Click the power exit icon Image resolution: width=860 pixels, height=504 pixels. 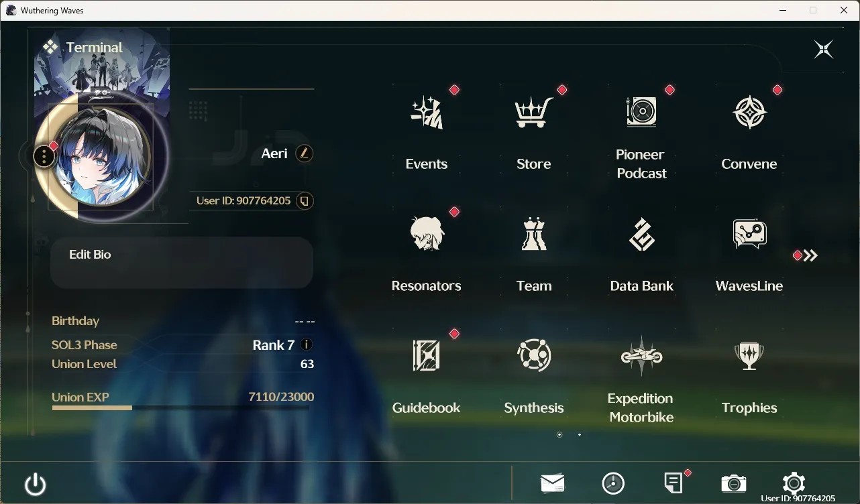tap(35, 484)
